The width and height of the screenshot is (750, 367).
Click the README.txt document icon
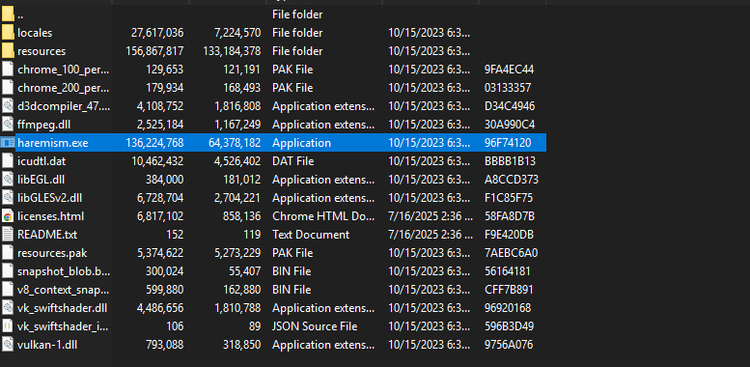click(x=8, y=234)
